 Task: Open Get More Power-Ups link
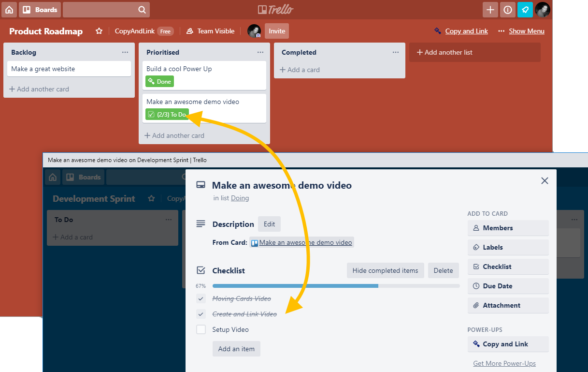pyautogui.click(x=504, y=363)
